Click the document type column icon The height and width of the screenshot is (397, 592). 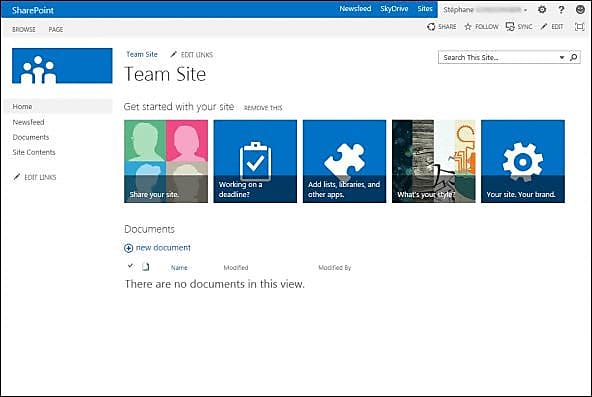145,267
